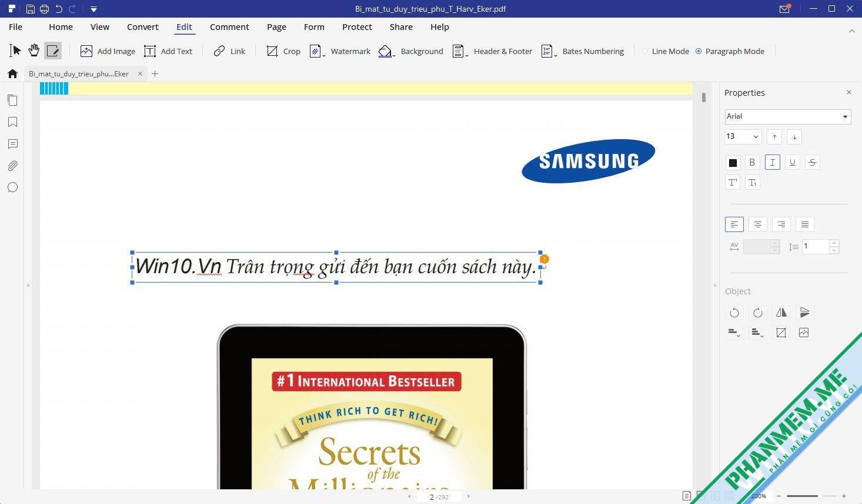Open the Search side panel
The width and height of the screenshot is (862, 504).
pyautogui.click(x=12, y=187)
